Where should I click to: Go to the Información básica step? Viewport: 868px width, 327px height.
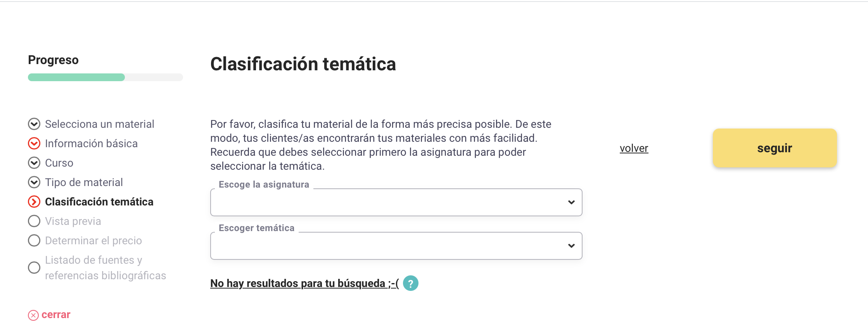coord(91,143)
